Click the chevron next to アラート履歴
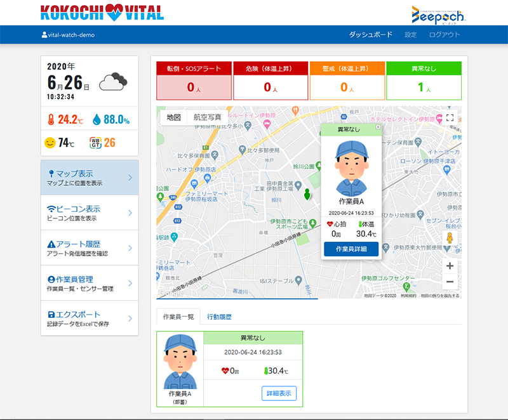 pos(130,248)
